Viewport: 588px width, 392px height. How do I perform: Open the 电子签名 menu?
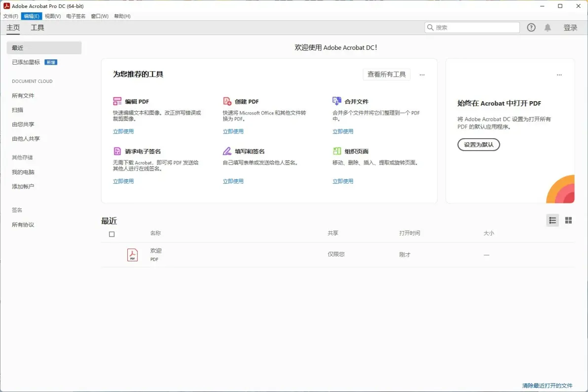76,16
